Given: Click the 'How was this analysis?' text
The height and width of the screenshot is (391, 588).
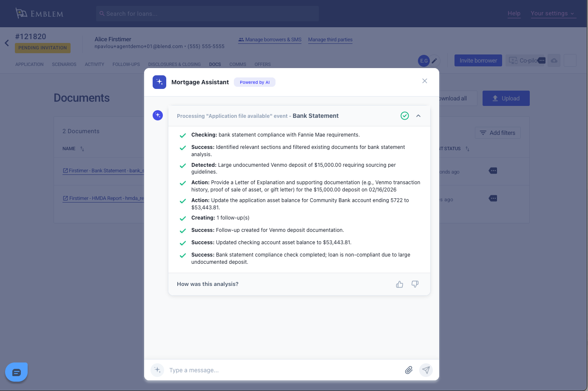Looking at the screenshot, I should 207,284.
